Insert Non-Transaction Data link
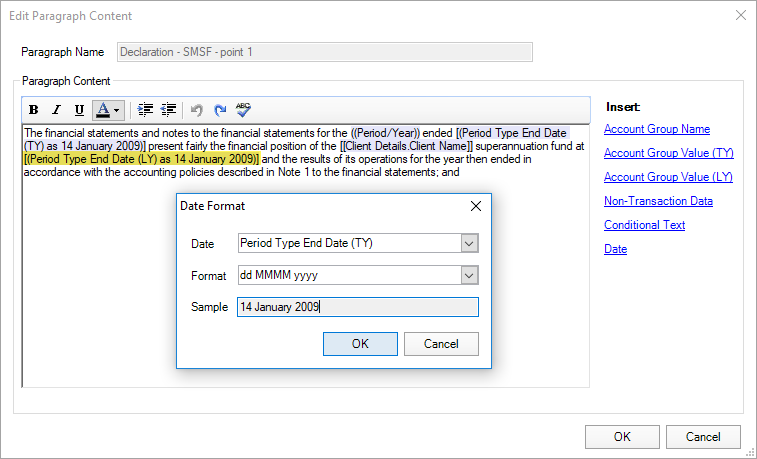The width and height of the screenshot is (757, 459). [x=658, y=201]
